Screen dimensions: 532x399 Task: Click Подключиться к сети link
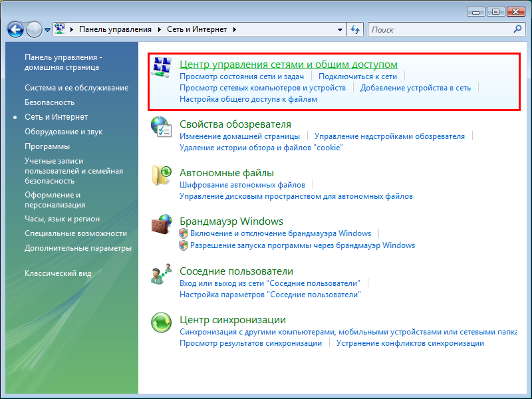[358, 76]
